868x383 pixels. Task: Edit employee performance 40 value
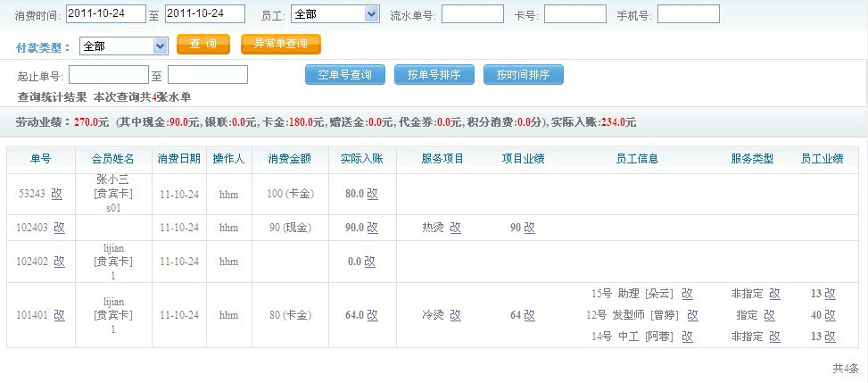[830, 315]
